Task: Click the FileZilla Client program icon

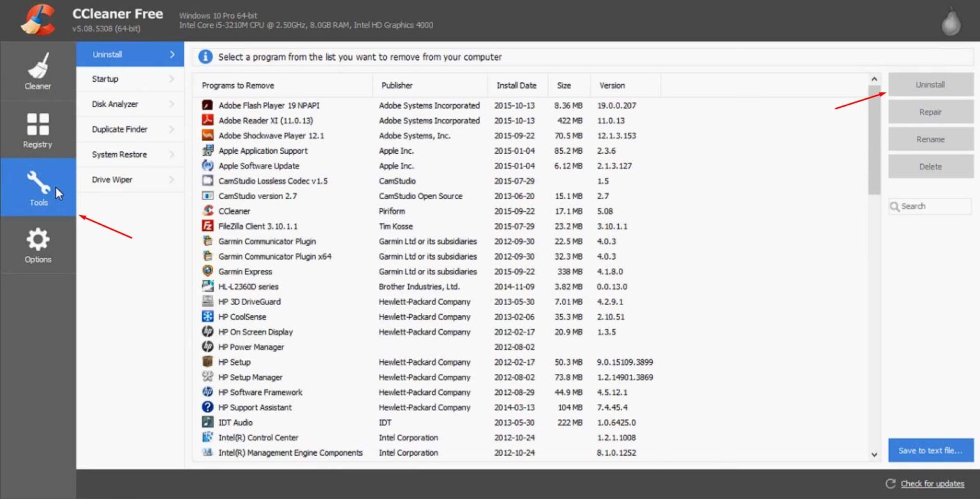Action: (207, 226)
